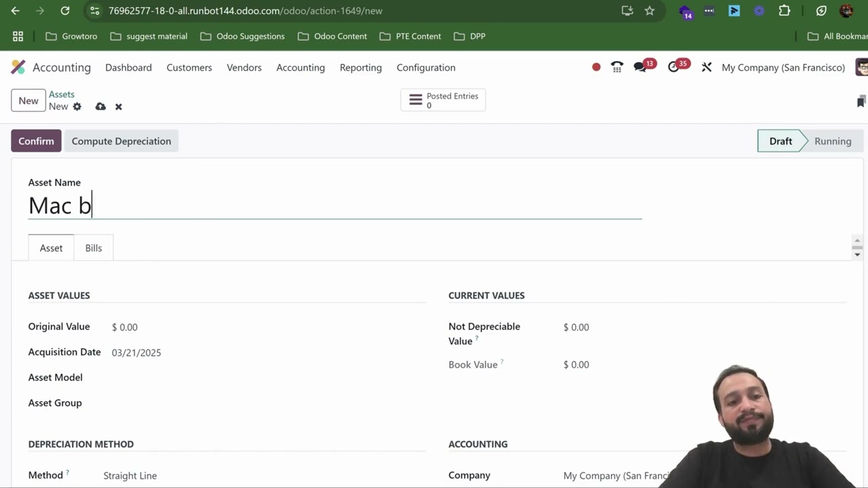Open the Growtoro bookmark folder
Viewport: 868px width, 488px height.
[71, 36]
